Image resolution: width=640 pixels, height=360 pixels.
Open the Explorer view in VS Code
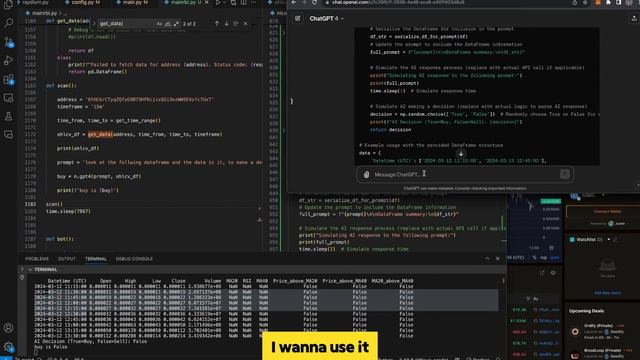click(8, 5)
